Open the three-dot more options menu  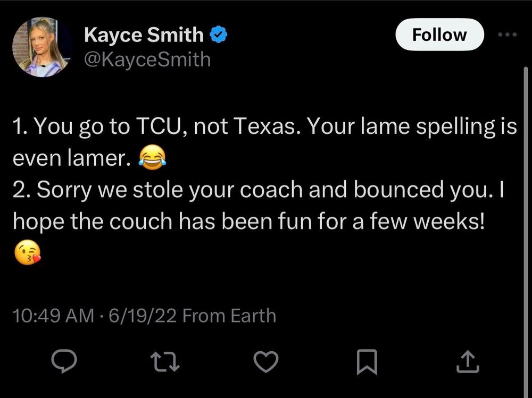[506, 35]
